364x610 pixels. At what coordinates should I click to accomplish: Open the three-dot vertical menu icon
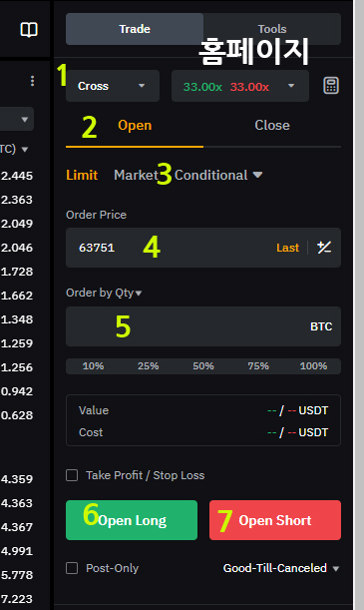tap(32, 81)
